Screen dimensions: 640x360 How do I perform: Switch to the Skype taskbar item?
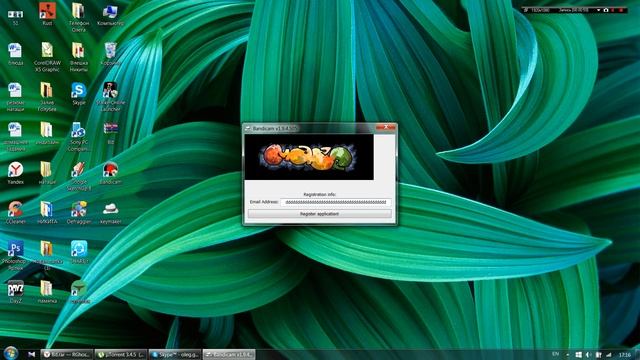pyautogui.click(x=175, y=355)
